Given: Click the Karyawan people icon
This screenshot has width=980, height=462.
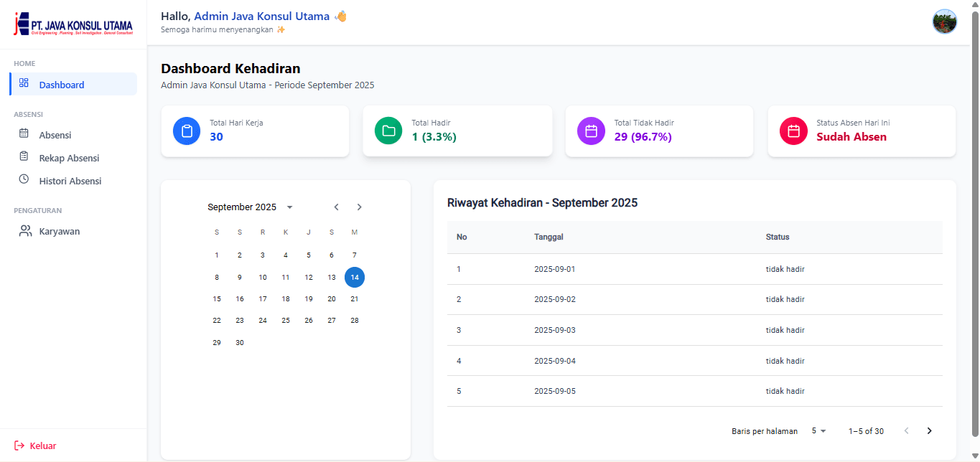Looking at the screenshot, I should [x=25, y=231].
